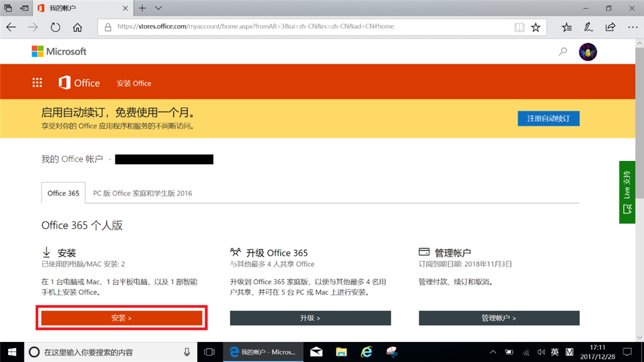This screenshot has width=644, height=362.
Task: Click the search magnifier icon on page
Action: point(563,52)
